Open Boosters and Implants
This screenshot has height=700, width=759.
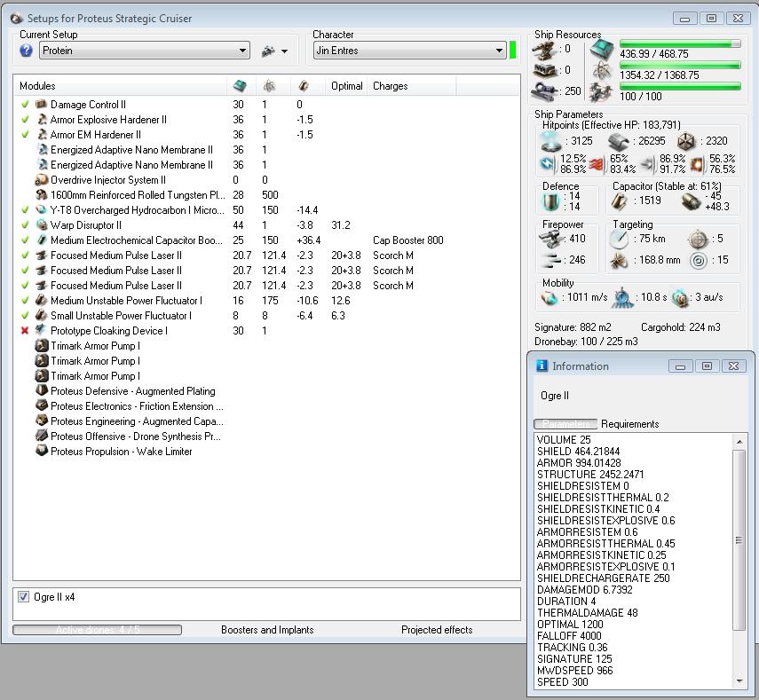[x=267, y=630]
